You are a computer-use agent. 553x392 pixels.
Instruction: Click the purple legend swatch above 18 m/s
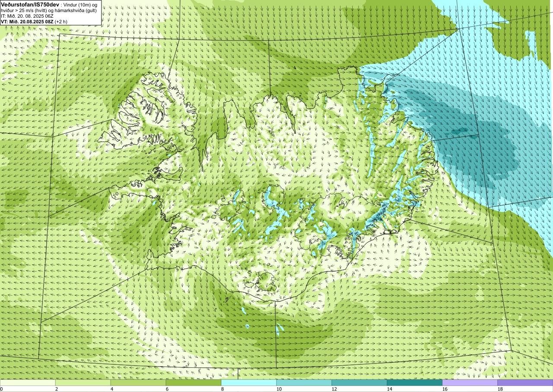(x=525, y=383)
